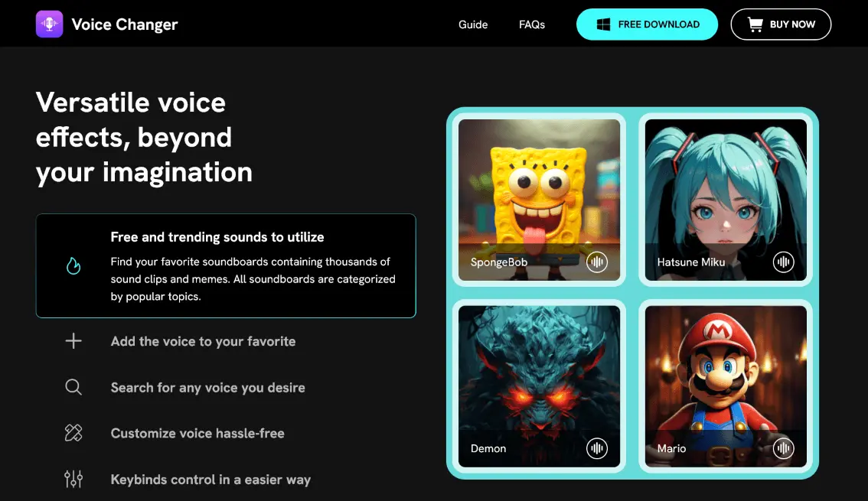The width and height of the screenshot is (868, 501).
Task: Expand Customize voice hassle-free section
Action: pyautogui.click(x=197, y=434)
